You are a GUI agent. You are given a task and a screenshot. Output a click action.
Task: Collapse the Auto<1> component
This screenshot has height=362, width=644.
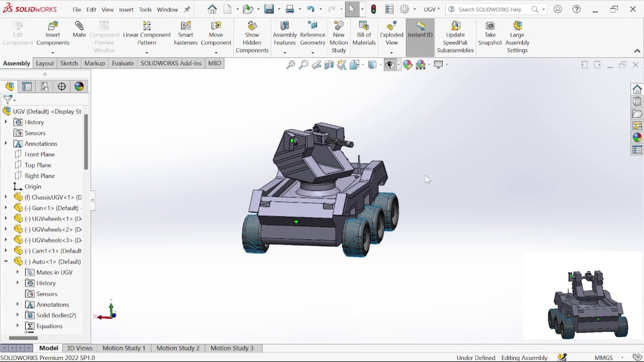click(x=6, y=262)
